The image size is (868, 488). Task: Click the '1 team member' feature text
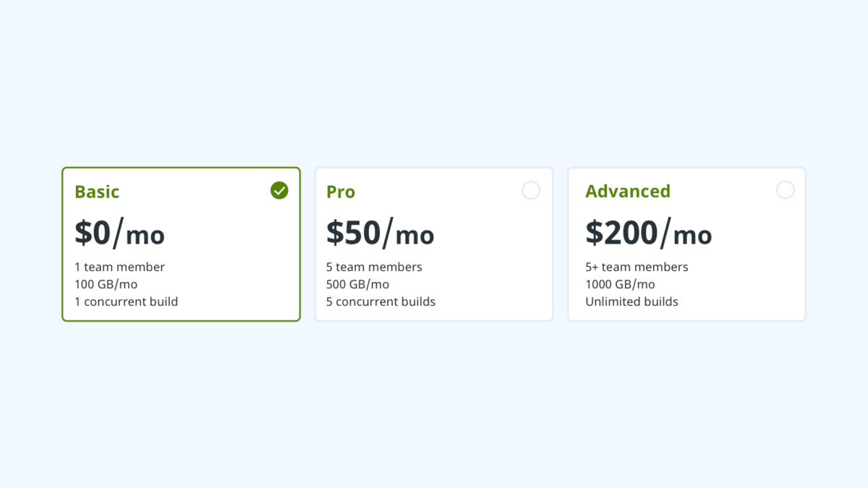pos(119,267)
